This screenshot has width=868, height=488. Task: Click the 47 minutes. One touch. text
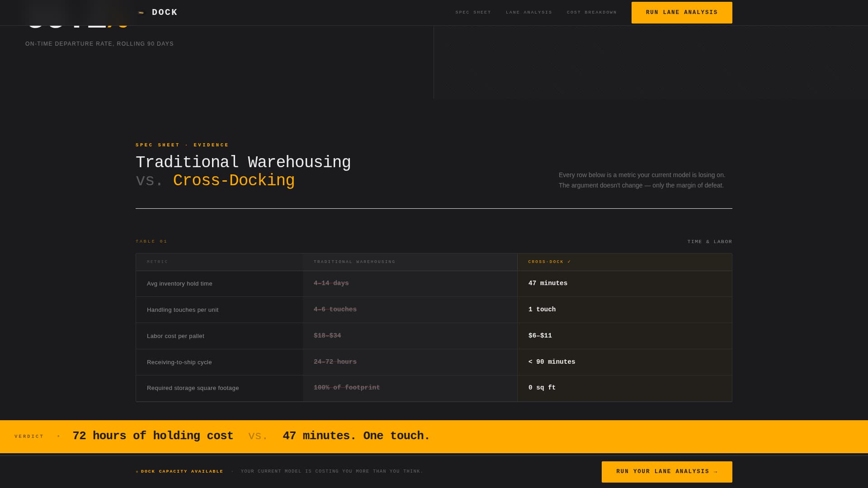click(x=356, y=436)
